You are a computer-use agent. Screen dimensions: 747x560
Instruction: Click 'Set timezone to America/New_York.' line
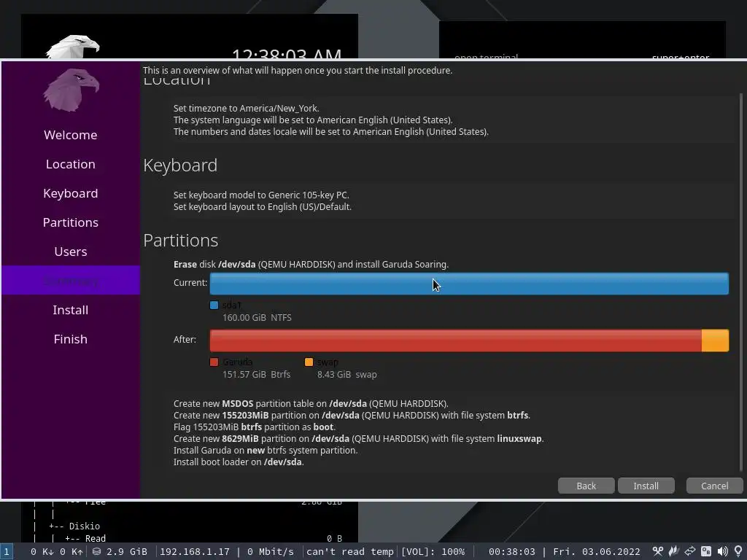(x=247, y=108)
